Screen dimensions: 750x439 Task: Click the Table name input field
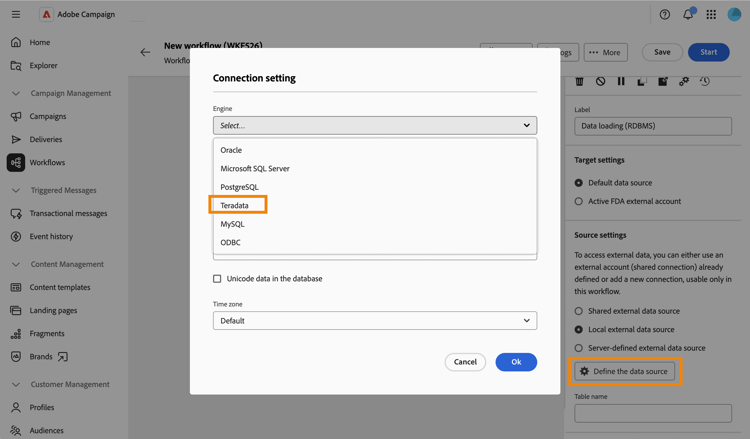click(653, 414)
